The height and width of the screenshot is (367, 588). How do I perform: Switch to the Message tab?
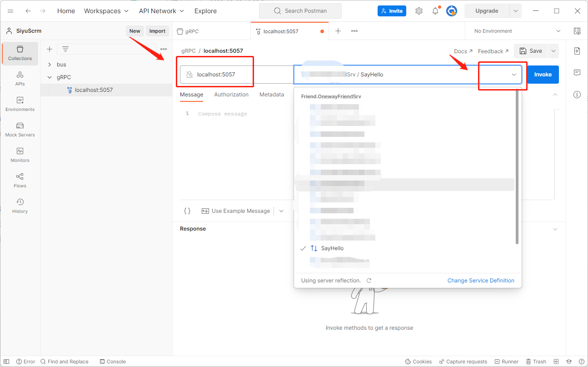coord(191,95)
